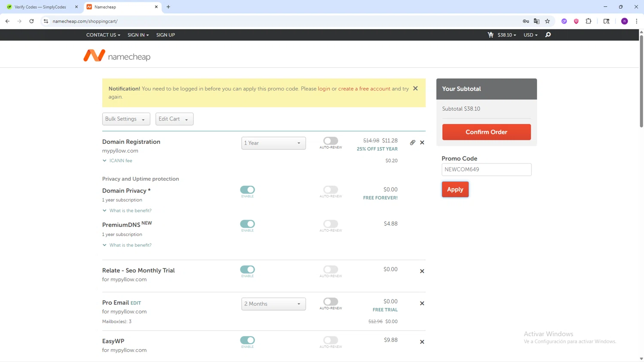The height and width of the screenshot is (362, 644).
Task: Remove Relate Seo Monthly Trial item
Action: (x=422, y=271)
